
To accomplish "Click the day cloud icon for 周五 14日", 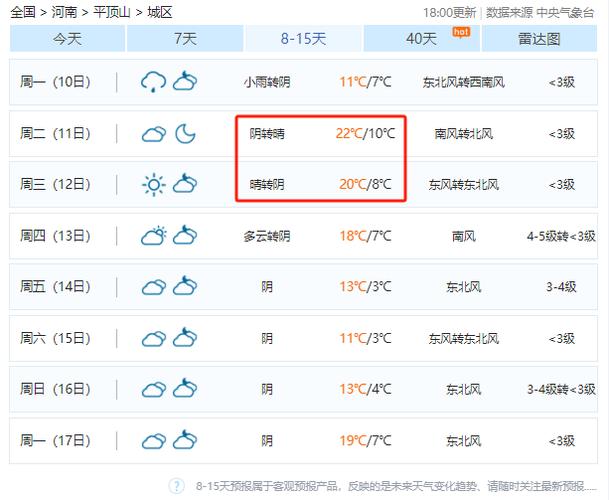I will click(x=154, y=287).
